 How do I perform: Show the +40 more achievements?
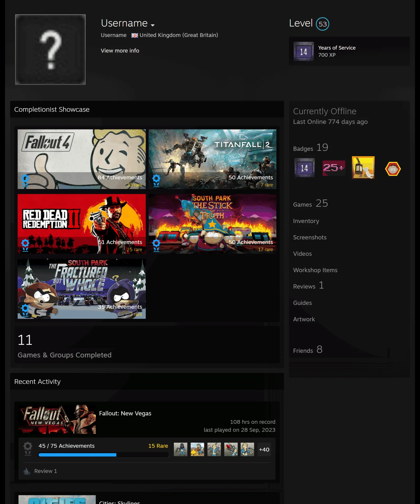[x=264, y=449]
